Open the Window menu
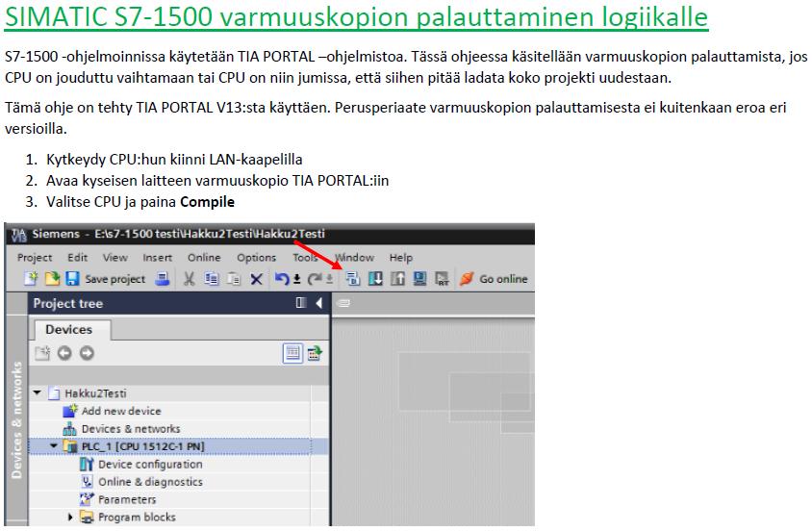This screenshot has height=531, width=812. click(355, 257)
